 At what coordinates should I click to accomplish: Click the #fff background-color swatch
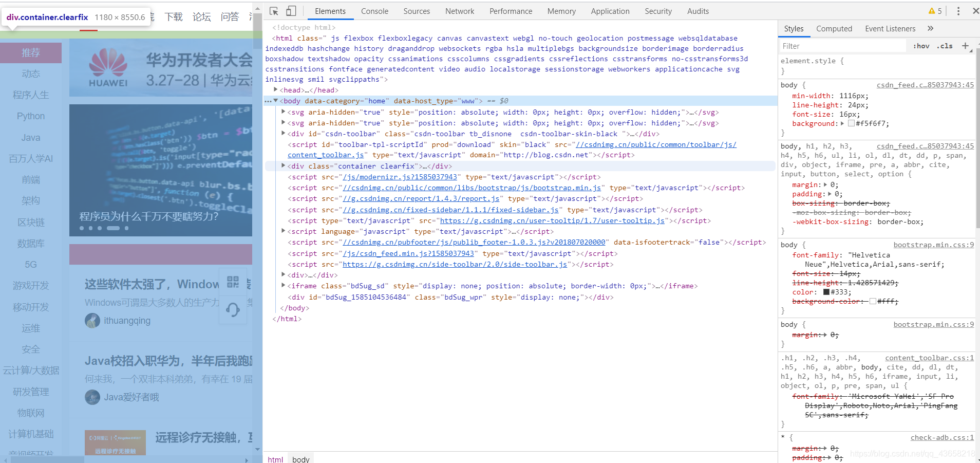click(873, 301)
